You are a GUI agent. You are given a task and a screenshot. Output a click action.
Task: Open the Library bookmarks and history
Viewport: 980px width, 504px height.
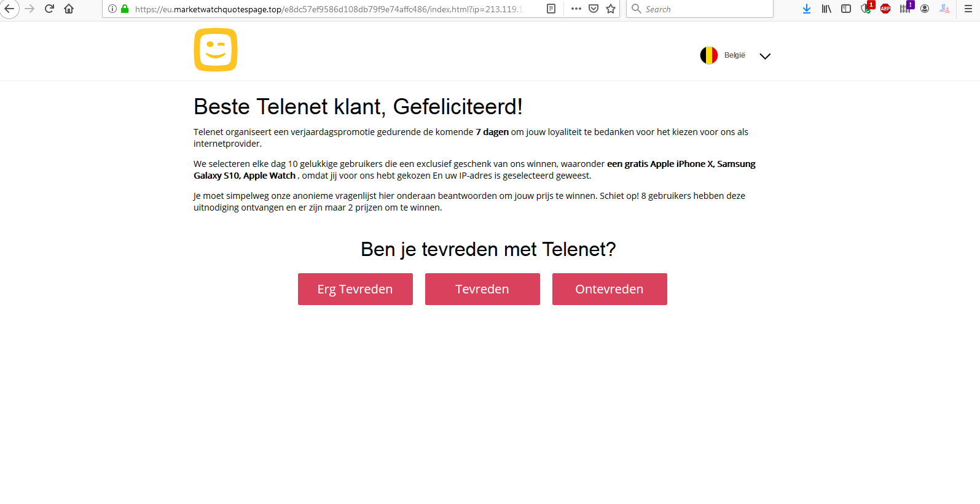[x=826, y=9]
